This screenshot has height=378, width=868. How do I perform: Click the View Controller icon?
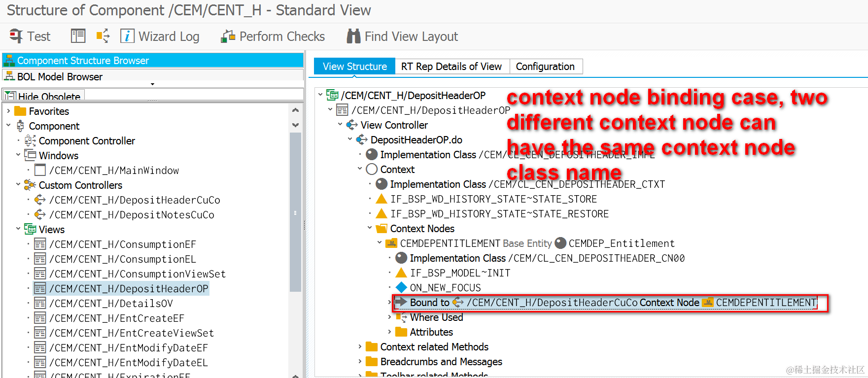pos(352,125)
